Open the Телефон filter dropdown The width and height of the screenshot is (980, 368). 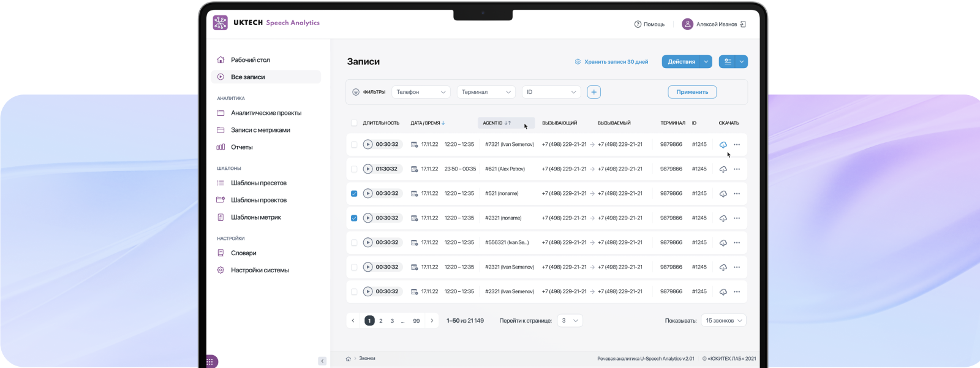[421, 92]
